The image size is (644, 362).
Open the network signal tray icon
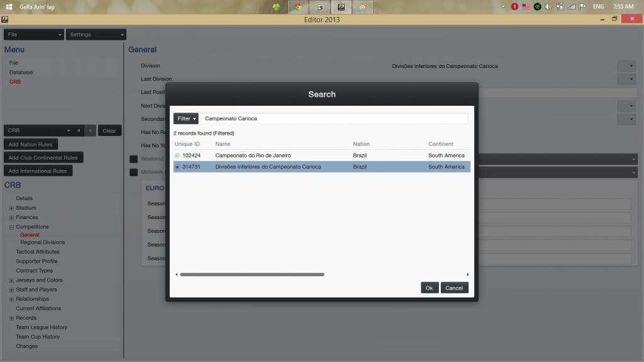click(571, 6)
